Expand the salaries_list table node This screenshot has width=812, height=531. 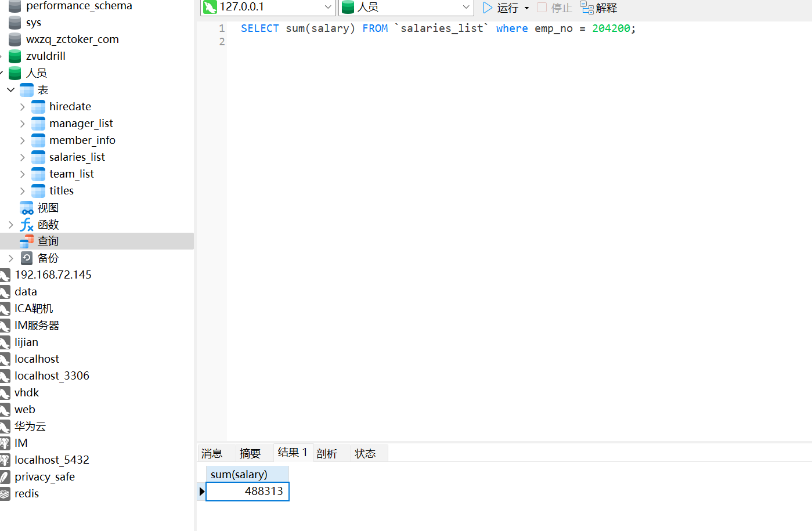22,157
